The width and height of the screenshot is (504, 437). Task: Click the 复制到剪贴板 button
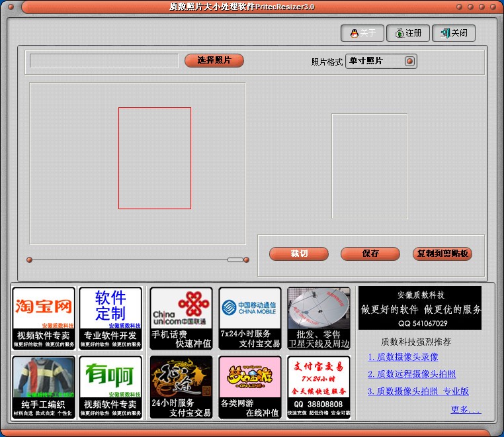pos(442,254)
